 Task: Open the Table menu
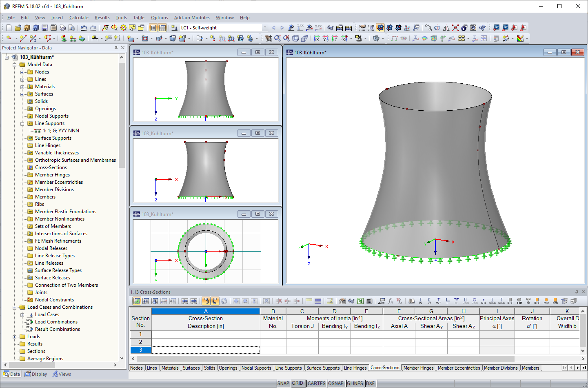tap(139, 18)
